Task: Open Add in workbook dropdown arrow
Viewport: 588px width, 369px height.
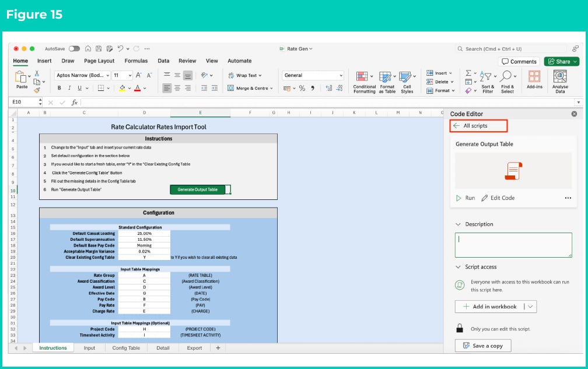Action: pyautogui.click(x=531, y=307)
